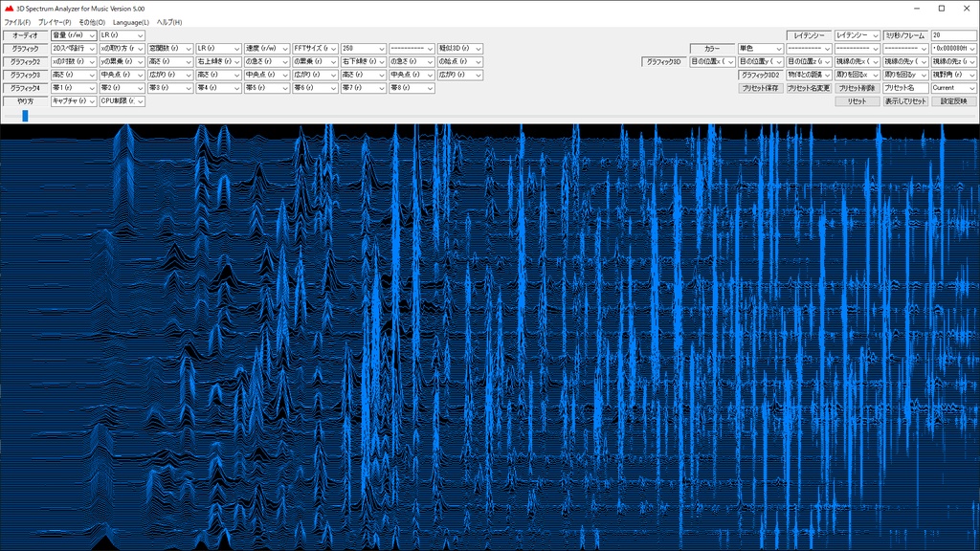Click the プリセット名 input field

905,88
